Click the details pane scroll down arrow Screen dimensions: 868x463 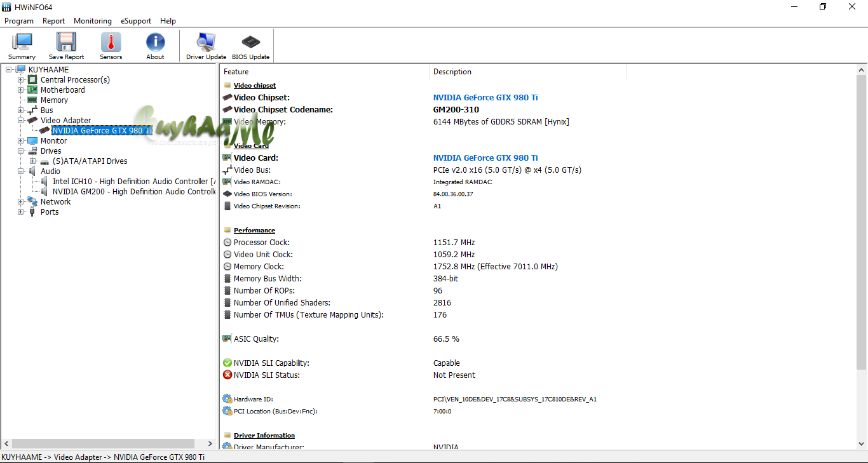click(862, 443)
